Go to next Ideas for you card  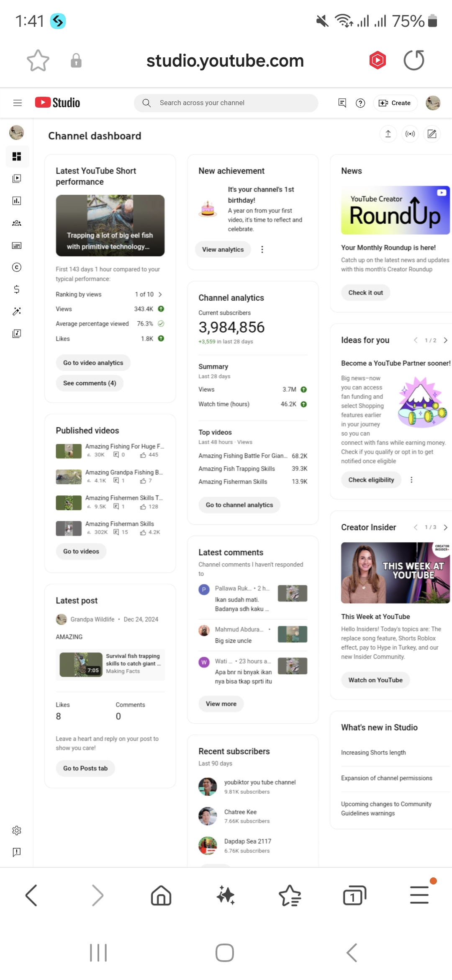446,340
